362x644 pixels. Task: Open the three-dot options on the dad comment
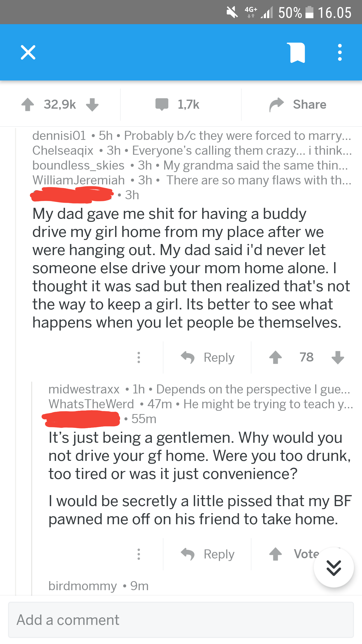point(139,358)
